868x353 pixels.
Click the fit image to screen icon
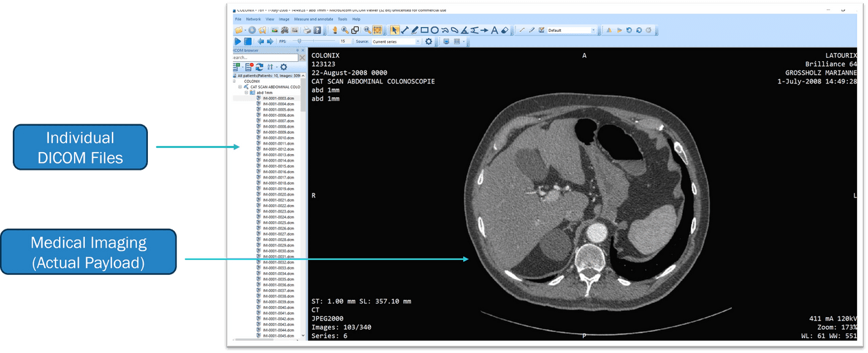click(377, 30)
